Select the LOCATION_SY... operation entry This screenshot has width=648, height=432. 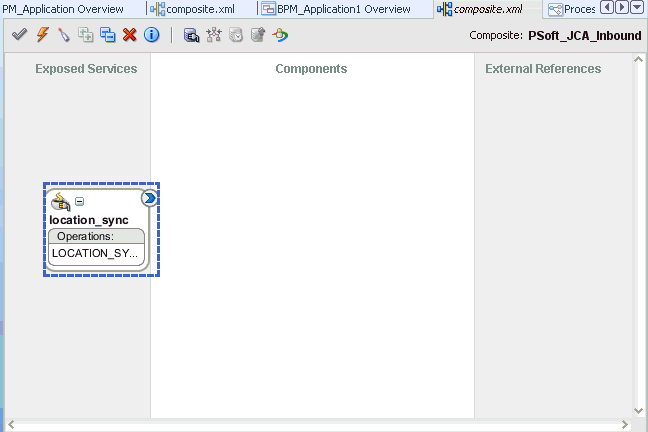click(96, 253)
